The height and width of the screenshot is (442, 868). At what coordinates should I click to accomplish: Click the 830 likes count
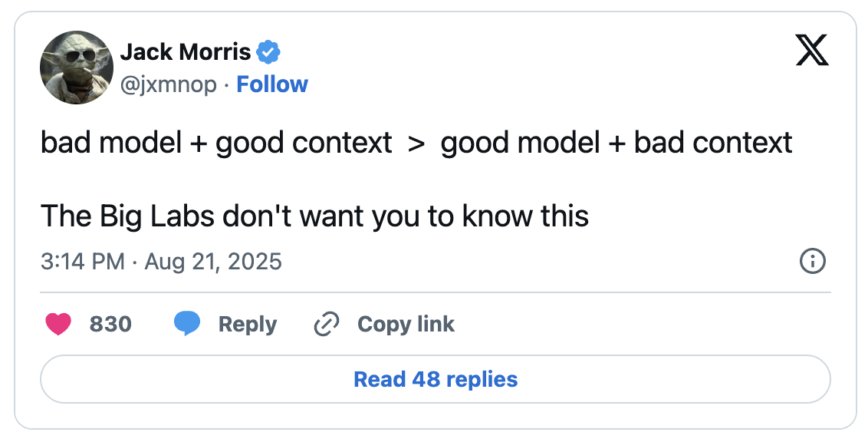(x=110, y=325)
